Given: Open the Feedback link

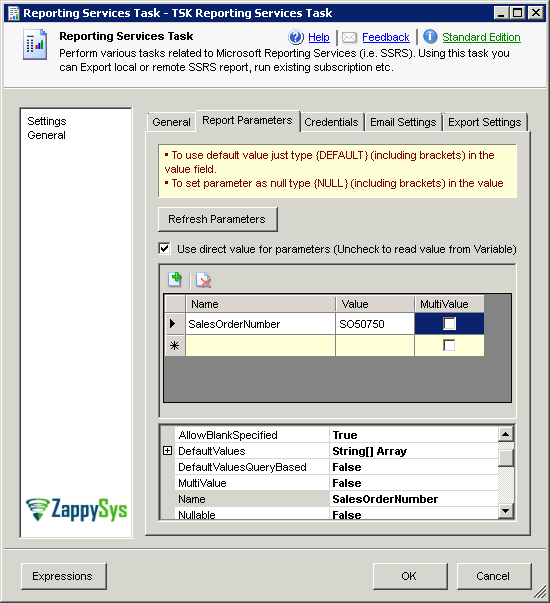Looking at the screenshot, I should (386, 37).
